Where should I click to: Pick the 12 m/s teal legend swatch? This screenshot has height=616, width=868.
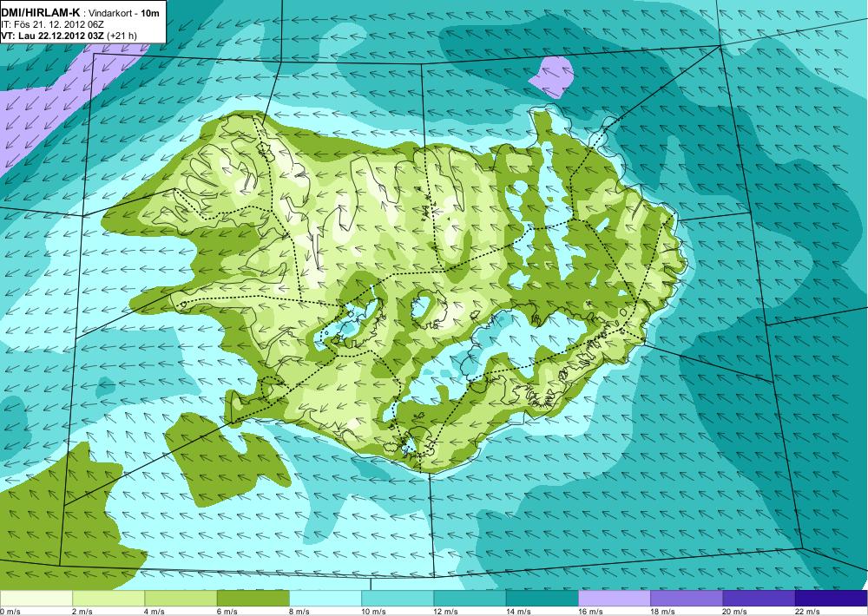[470, 599]
